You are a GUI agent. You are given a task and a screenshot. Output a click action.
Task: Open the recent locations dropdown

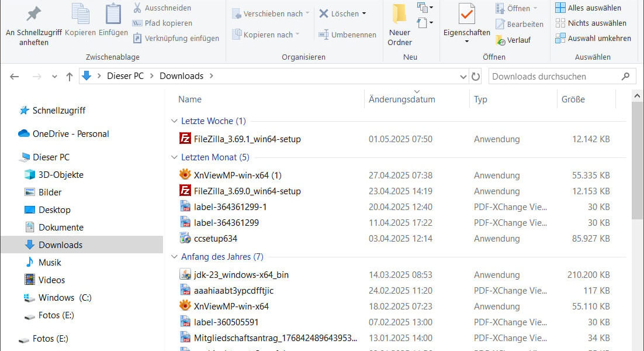(x=54, y=77)
